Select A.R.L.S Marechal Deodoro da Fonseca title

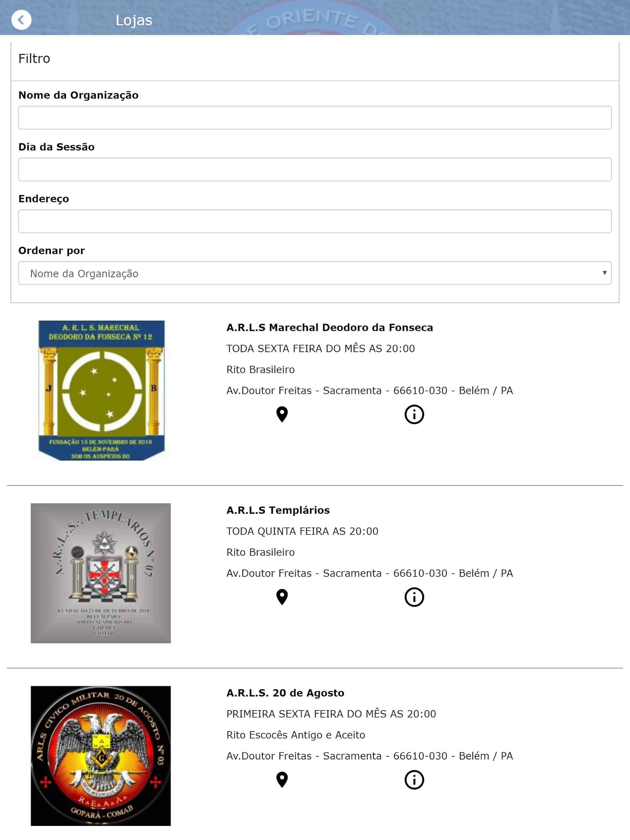point(329,327)
